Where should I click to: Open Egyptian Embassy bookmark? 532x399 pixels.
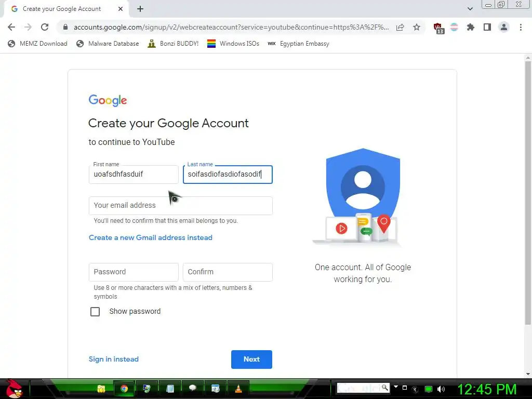(299, 44)
